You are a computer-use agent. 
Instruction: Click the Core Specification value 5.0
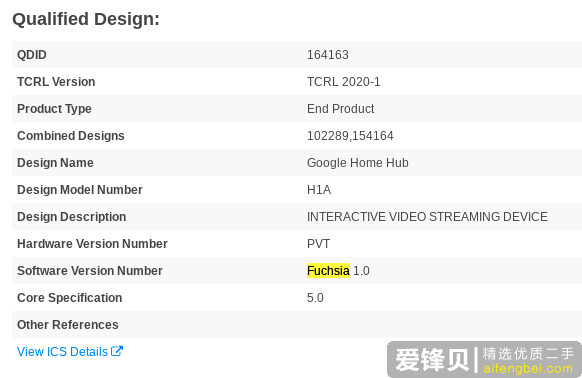point(315,298)
